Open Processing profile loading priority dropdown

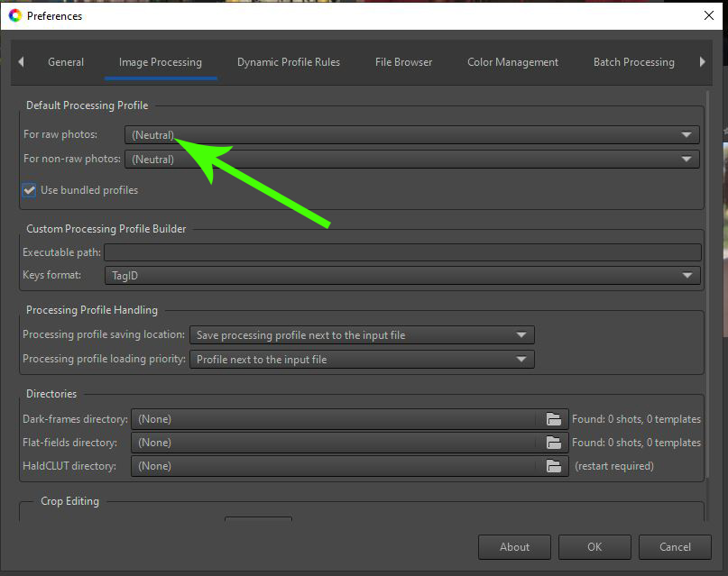coord(362,360)
